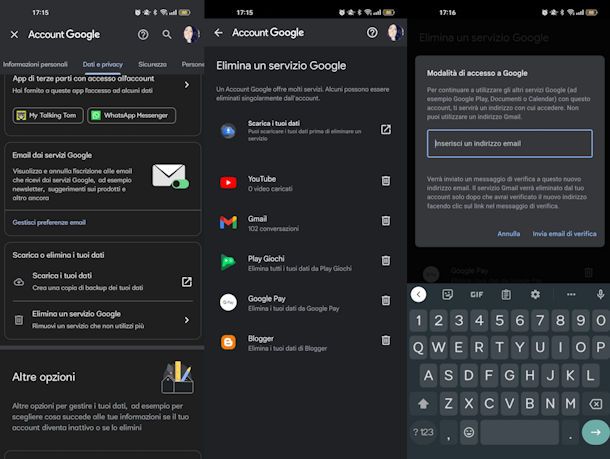Delete the Gmail service with trash icon
Image resolution: width=610 pixels, height=459 pixels.
tap(386, 221)
